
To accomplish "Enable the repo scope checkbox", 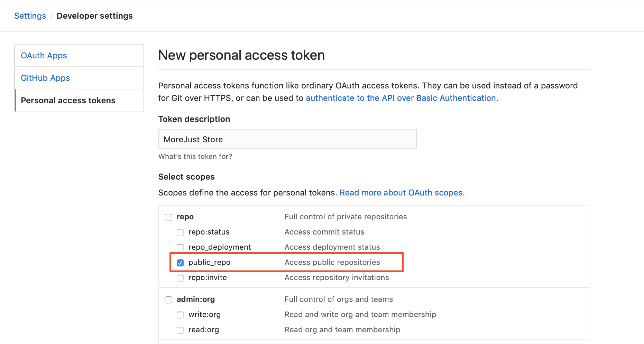I will click(168, 217).
